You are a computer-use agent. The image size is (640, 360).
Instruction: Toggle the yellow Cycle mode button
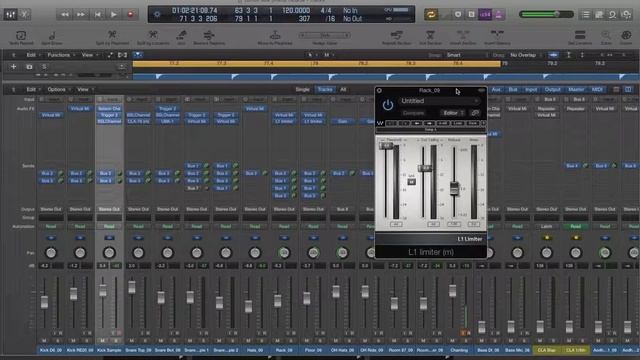[431, 15]
